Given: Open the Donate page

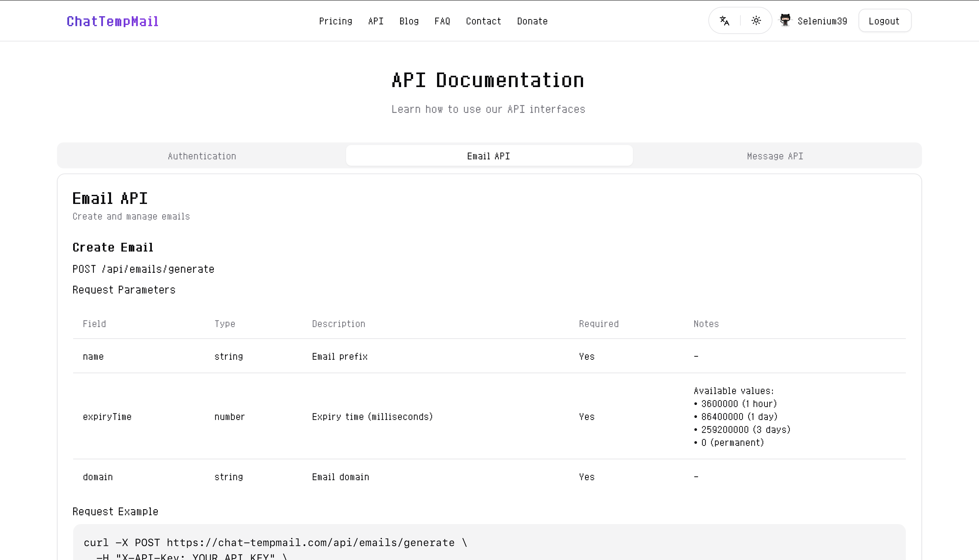Looking at the screenshot, I should pos(532,21).
